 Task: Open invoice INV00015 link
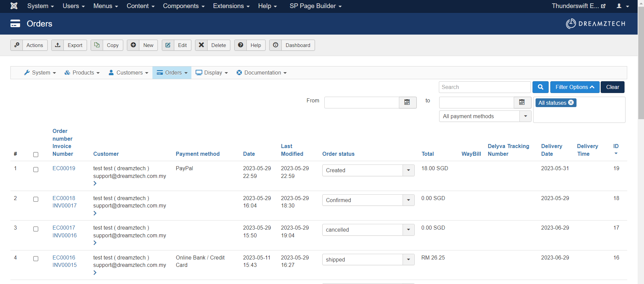(x=64, y=265)
